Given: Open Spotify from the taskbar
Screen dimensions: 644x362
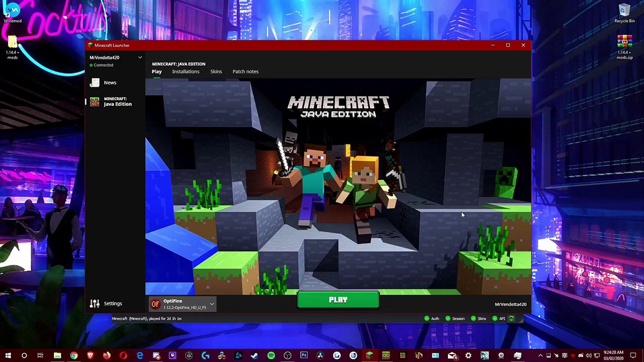Looking at the screenshot, I should [x=271, y=356].
